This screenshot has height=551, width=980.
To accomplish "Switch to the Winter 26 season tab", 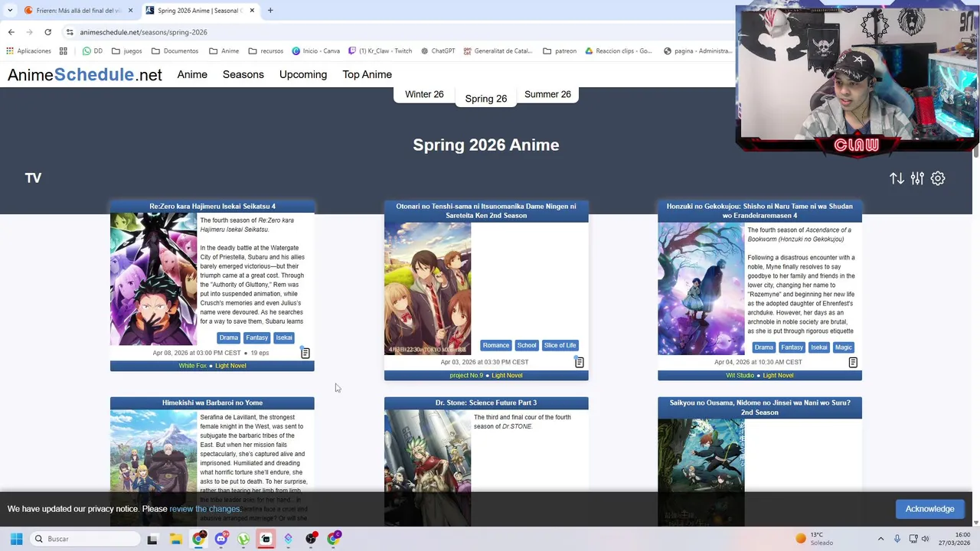I will point(424,95).
